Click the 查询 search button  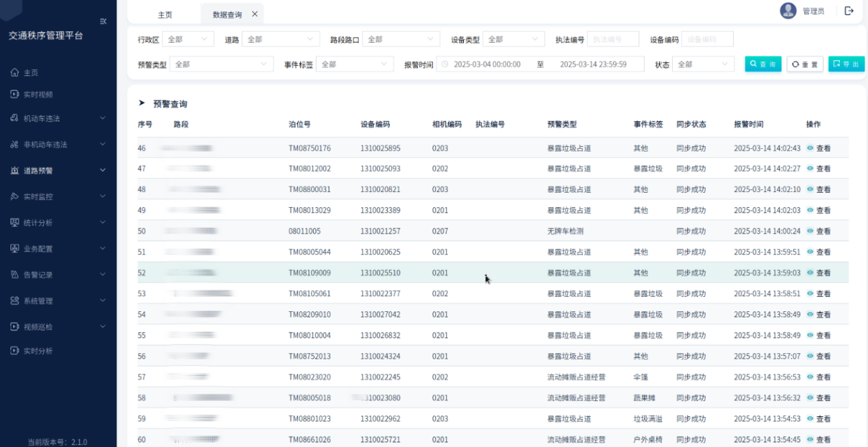(x=762, y=64)
